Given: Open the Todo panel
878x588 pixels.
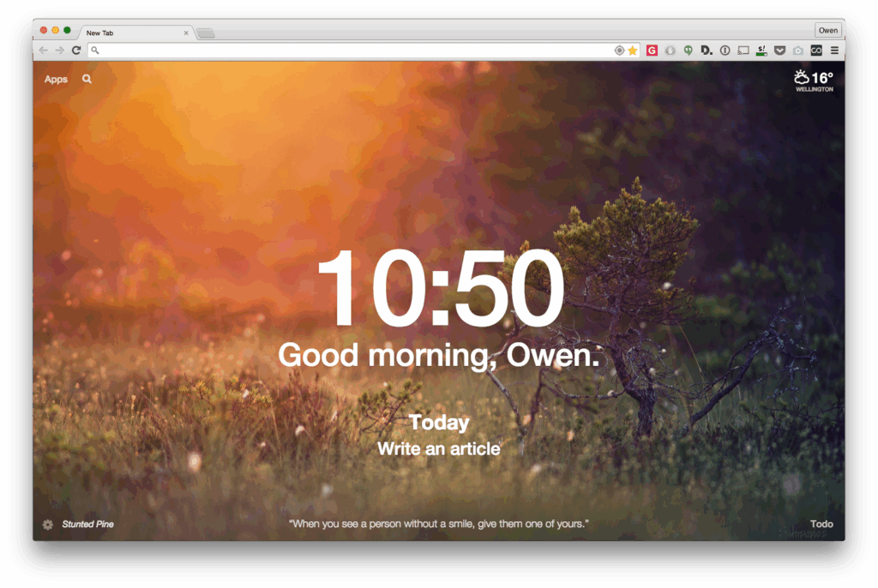Looking at the screenshot, I should (x=821, y=525).
